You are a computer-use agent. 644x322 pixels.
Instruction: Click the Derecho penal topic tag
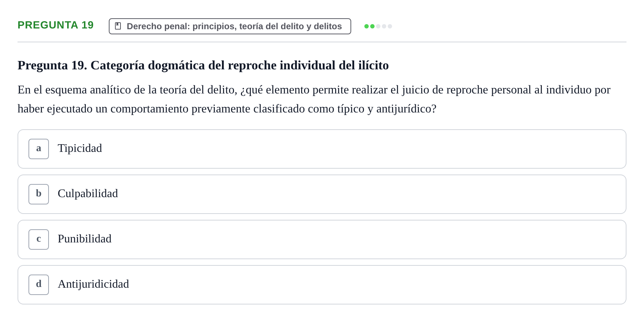[x=230, y=26]
